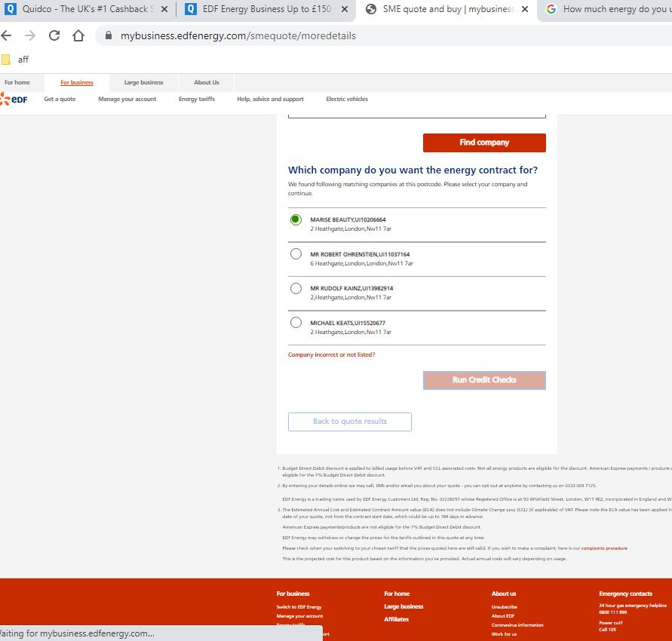Click the footer Large business link
Screen dimensions: 672x641
[x=404, y=606]
